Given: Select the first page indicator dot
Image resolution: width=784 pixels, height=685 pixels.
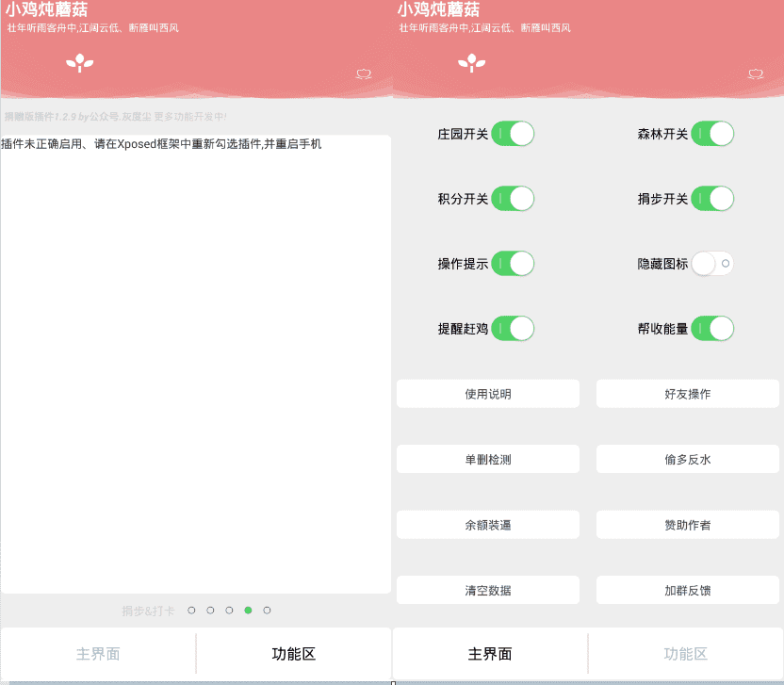Looking at the screenshot, I should (x=191, y=611).
